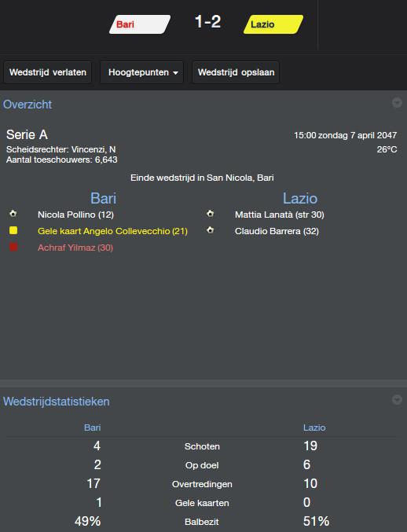Collapse the Overzicht panel arrow
This screenshot has width=407, height=532.
397,102
